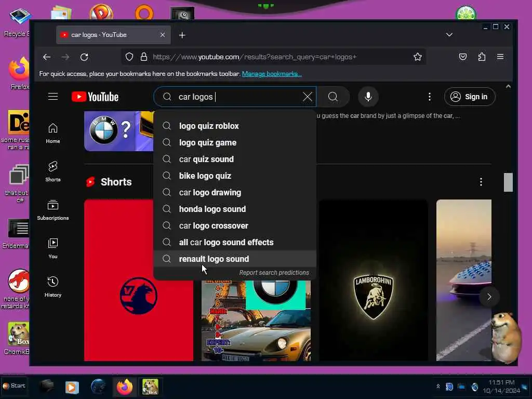The height and width of the screenshot is (399, 532).
Task: Choose suggestion logo quiz game
Action: tap(235, 142)
